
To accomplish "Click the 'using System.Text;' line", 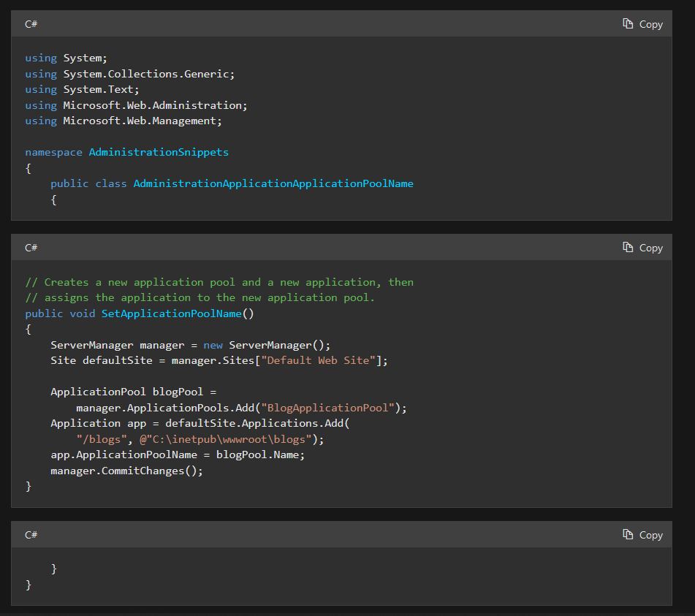I will [x=82, y=90].
